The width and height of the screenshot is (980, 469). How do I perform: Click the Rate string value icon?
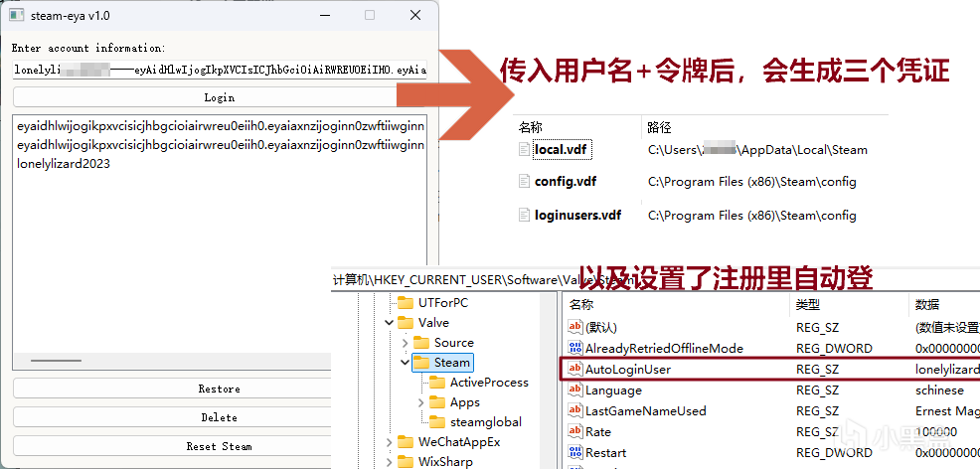pos(575,431)
